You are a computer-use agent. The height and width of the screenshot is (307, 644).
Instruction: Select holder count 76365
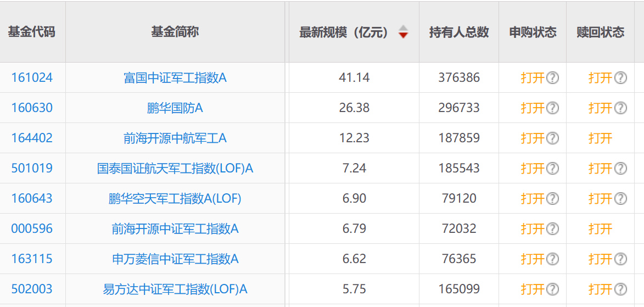(x=459, y=259)
